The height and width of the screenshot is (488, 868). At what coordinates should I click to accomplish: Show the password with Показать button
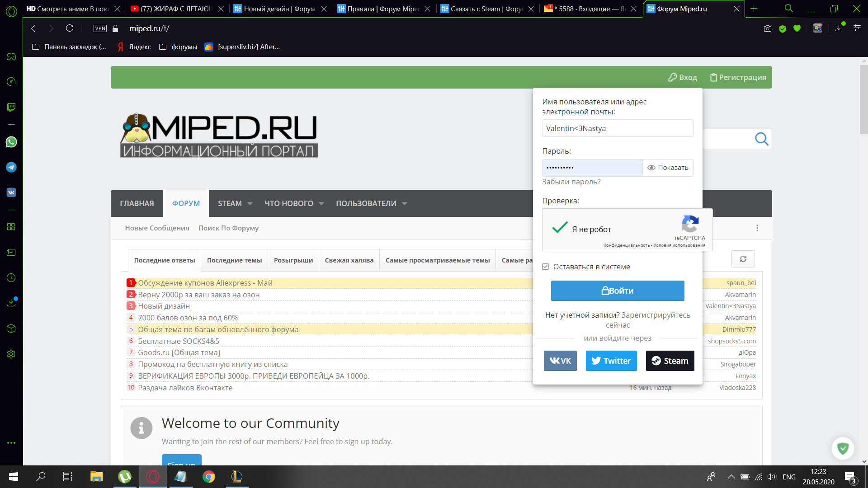(668, 168)
